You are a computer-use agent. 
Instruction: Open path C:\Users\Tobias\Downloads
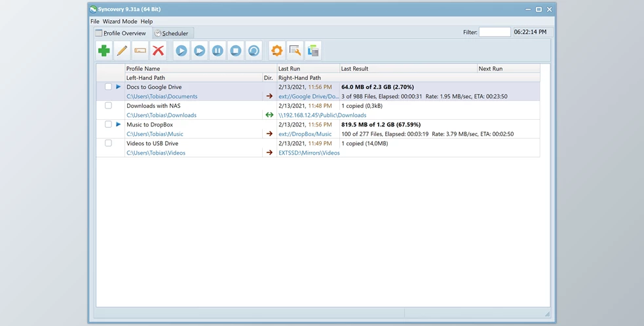(x=161, y=115)
